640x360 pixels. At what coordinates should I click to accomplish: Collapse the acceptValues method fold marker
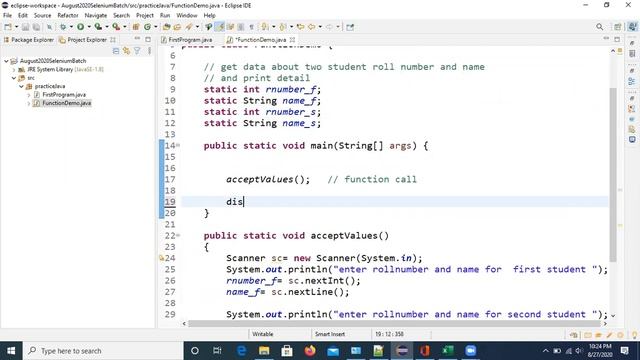[178, 236]
